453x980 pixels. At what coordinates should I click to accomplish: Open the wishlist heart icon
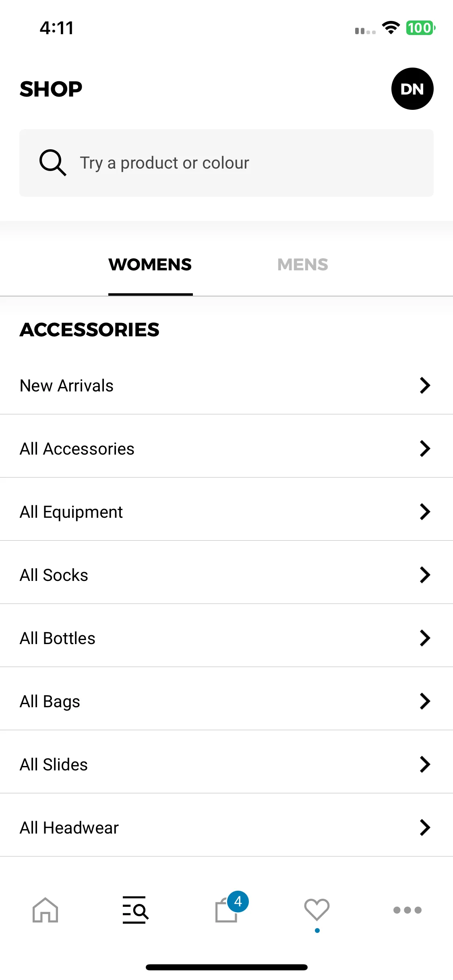pos(317,910)
